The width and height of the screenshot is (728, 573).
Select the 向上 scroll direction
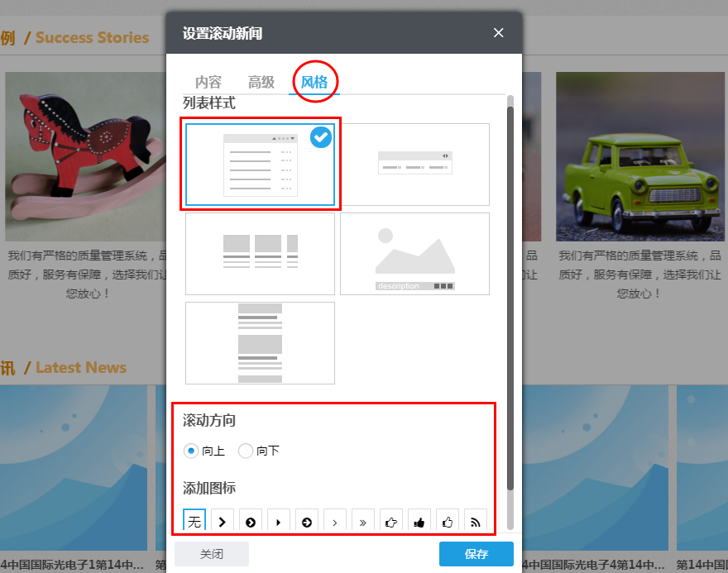(x=190, y=451)
